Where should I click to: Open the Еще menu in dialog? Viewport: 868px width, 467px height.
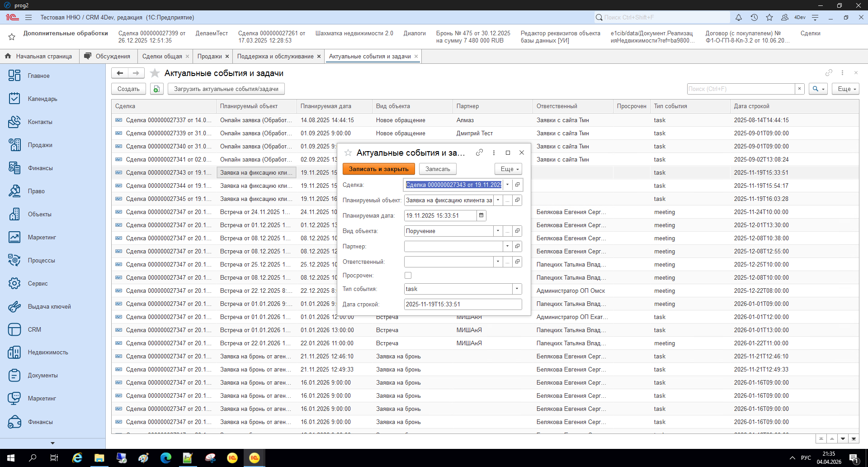(508, 169)
